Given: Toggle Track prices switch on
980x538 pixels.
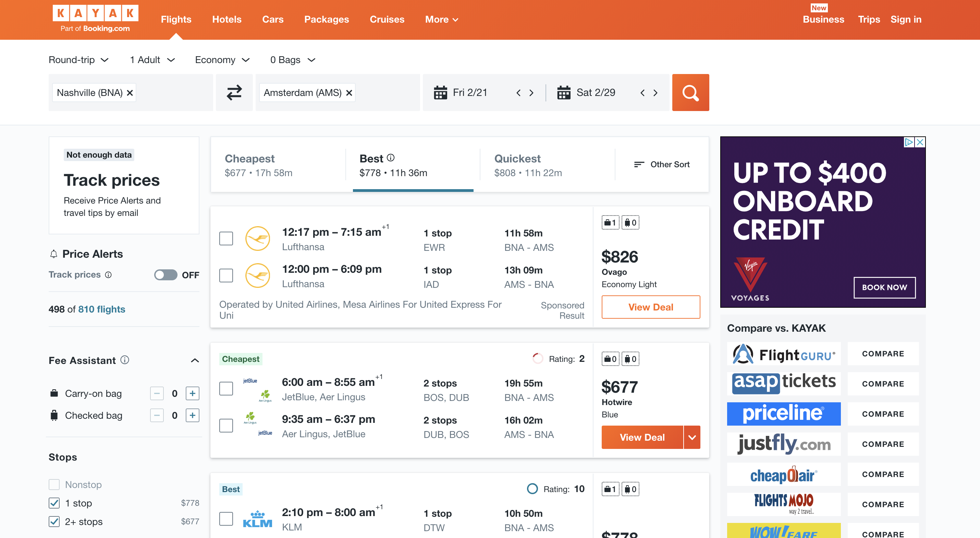Looking at the screenshot, I should coord(166,275).
